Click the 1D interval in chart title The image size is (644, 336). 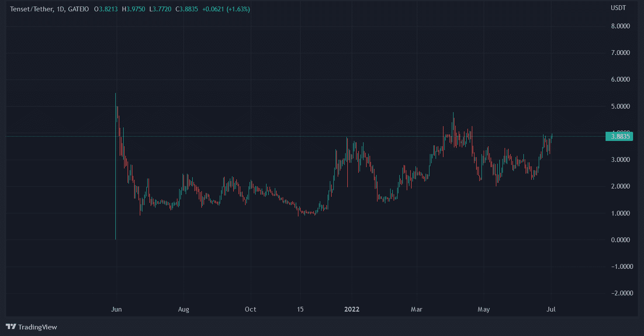point(61,9)
